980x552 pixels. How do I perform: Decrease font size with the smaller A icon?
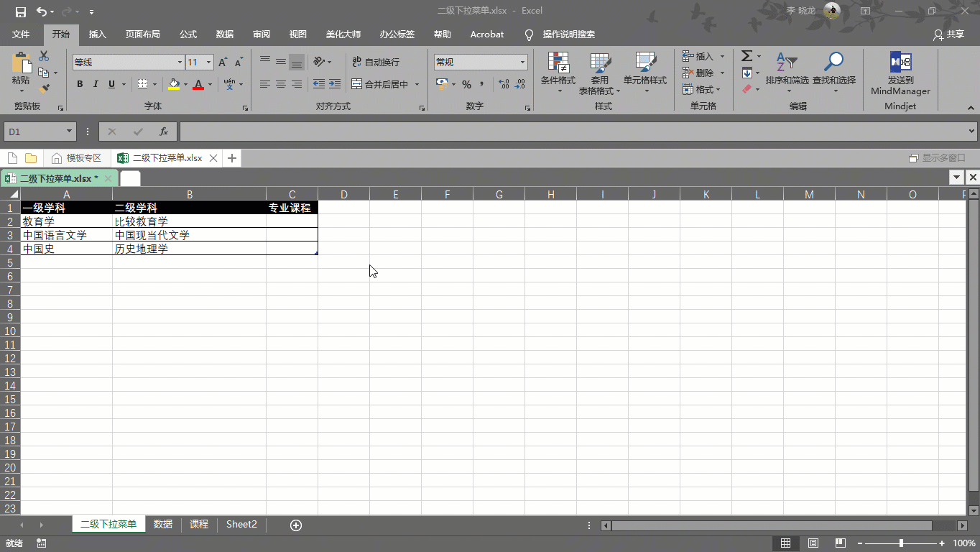239,63
